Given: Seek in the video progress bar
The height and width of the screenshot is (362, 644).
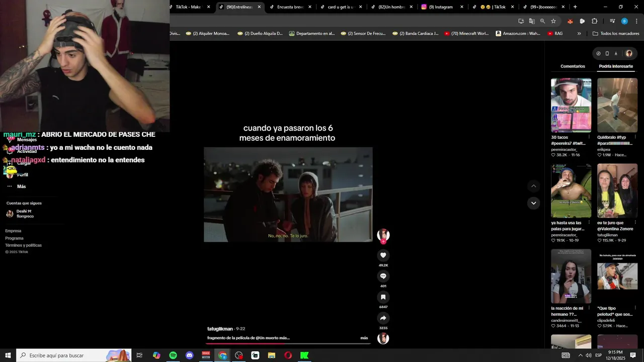Looking at the screenshot, I should (x=288, y=344).
